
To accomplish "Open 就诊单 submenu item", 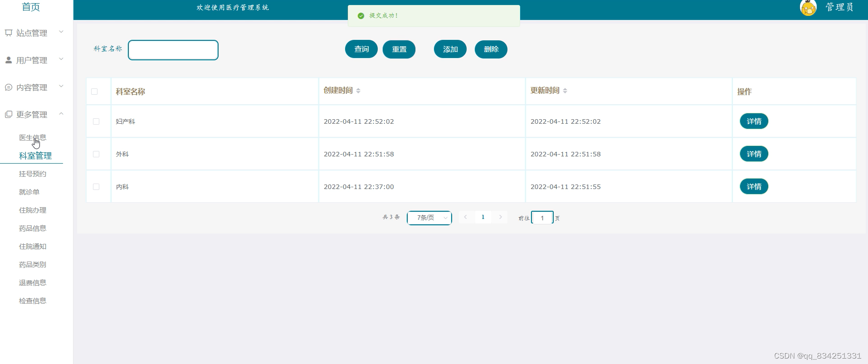I will (x=29, y=192).
